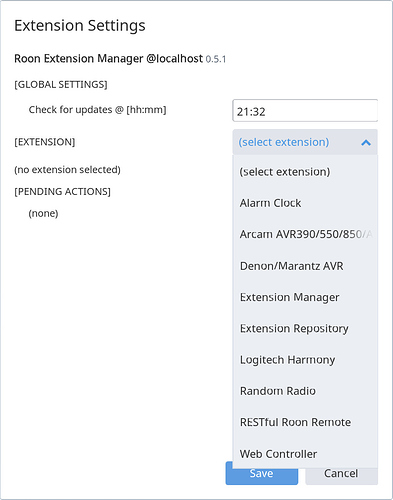
Task: Collapse the extension dropdown via chevron arrow
Action: [x=366, y=143]
